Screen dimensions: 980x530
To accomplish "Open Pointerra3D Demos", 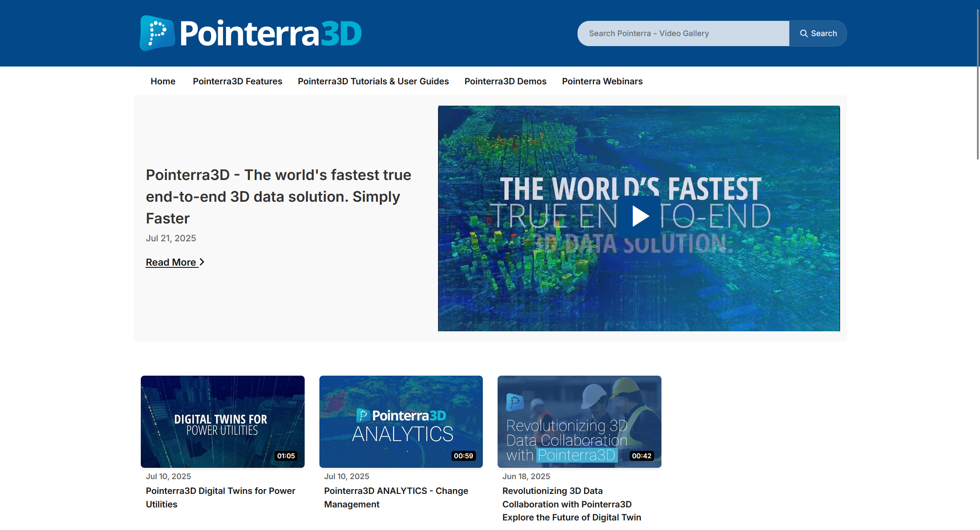I will [x=505, y=81].
